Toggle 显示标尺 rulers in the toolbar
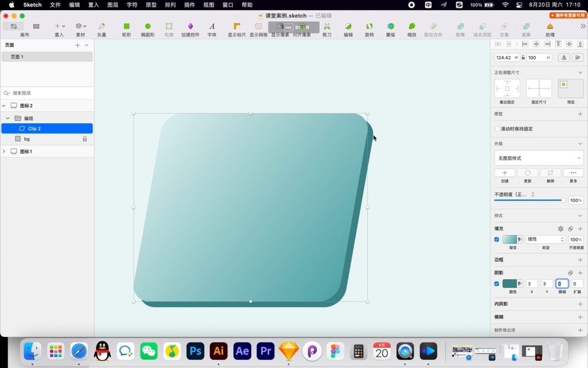 coord(236,26)
